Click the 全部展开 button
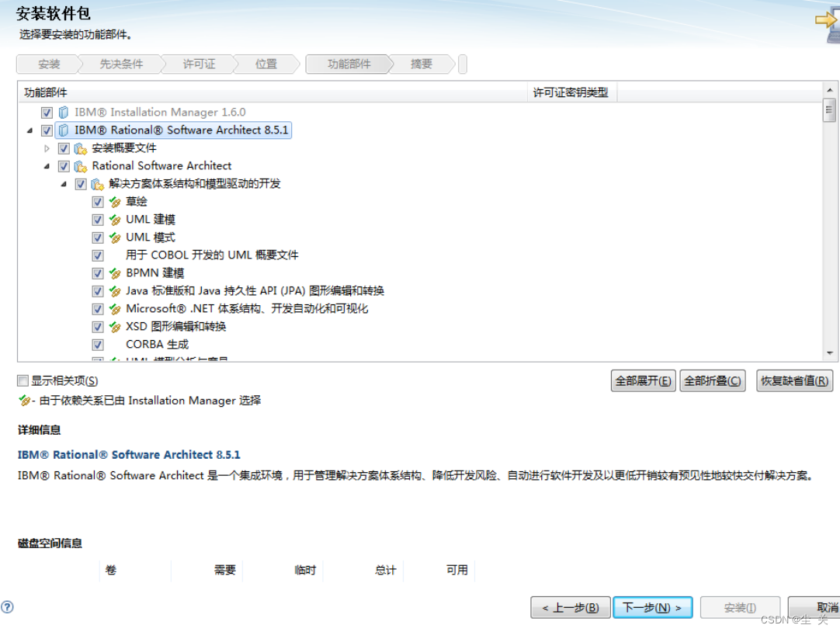Screen dimensions: 840x632 [642, 380]
